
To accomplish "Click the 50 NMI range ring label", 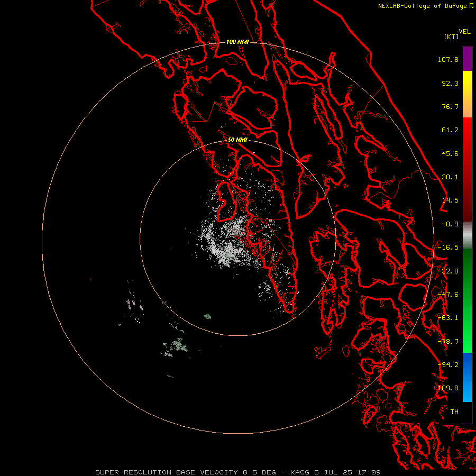I will click(x=237, y=140).
